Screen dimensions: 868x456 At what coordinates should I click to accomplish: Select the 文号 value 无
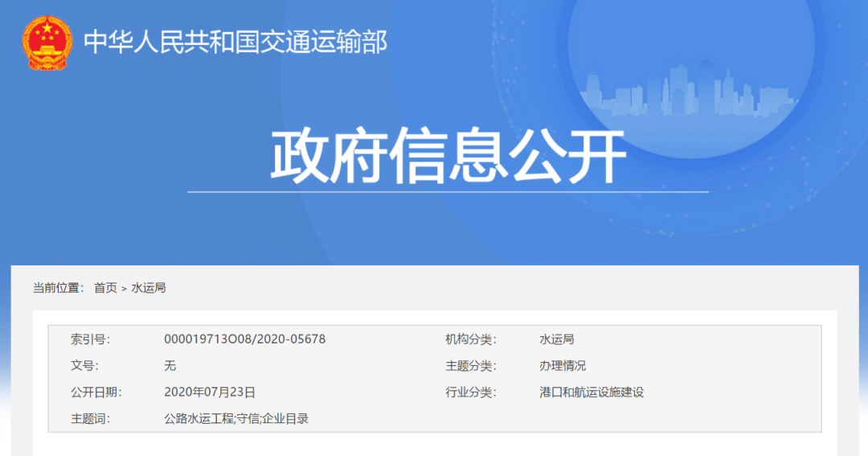pos(170,366)
